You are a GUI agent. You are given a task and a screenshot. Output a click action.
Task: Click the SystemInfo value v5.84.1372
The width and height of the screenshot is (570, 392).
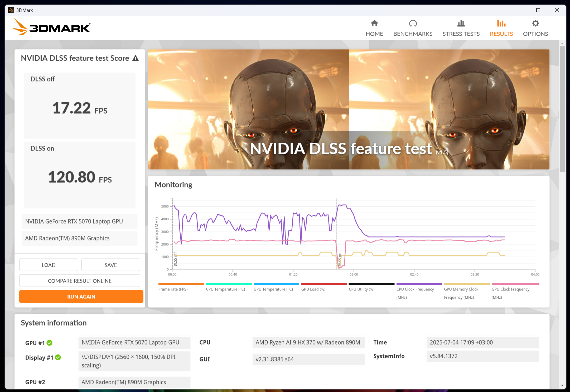[x=482, y=356]
